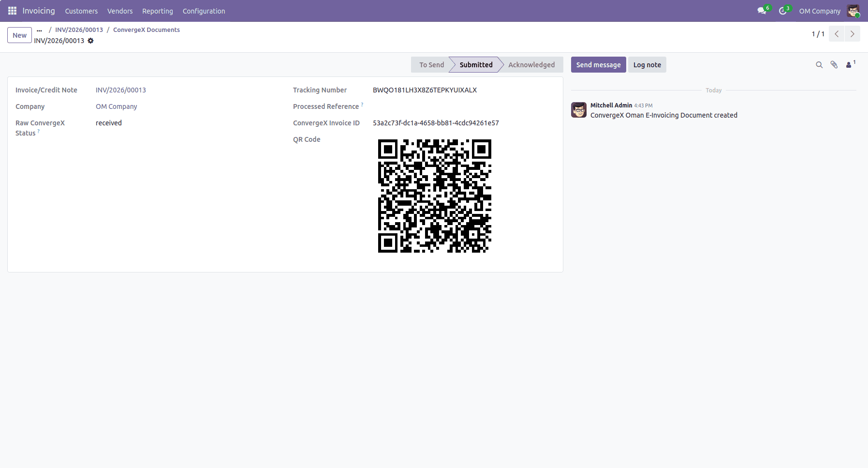Open the ConvergeX Documents breadcrumb link

[x=147, y=30]
